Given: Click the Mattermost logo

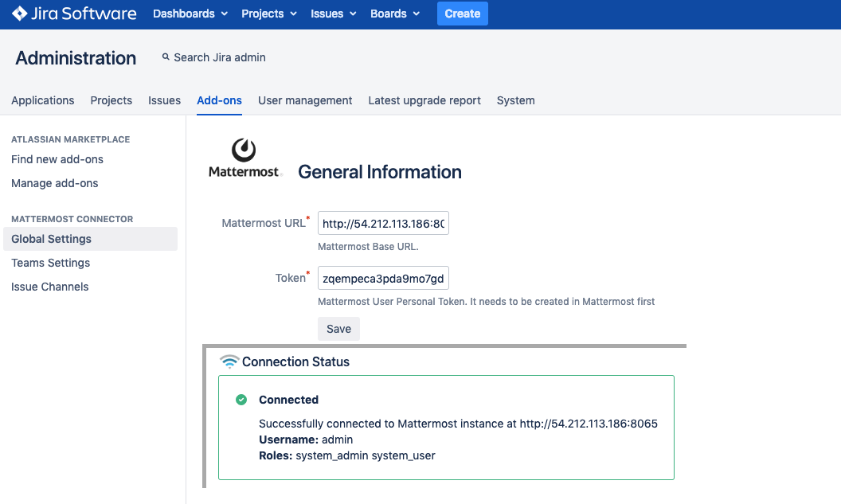Looking at the screenshot, I should coord(244,158).
